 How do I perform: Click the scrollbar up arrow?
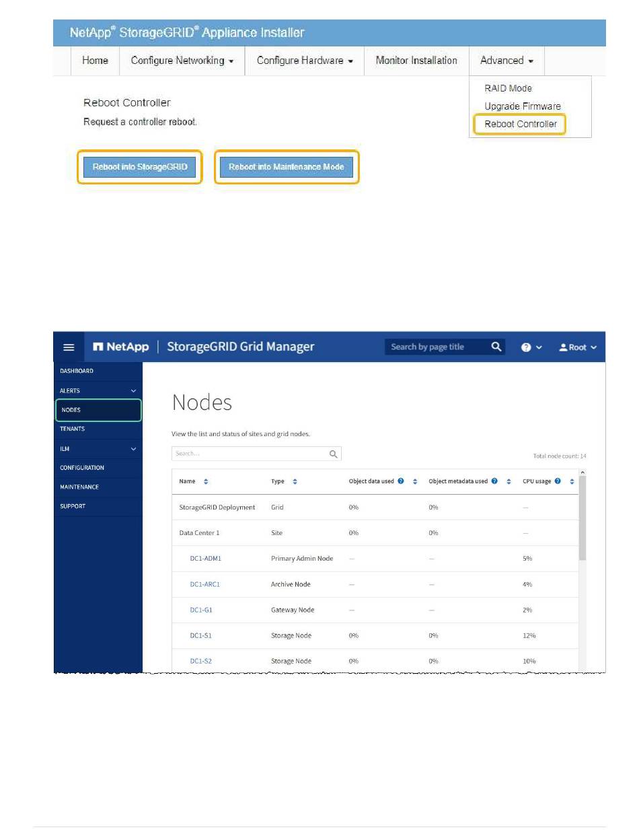tap(582, 473)
